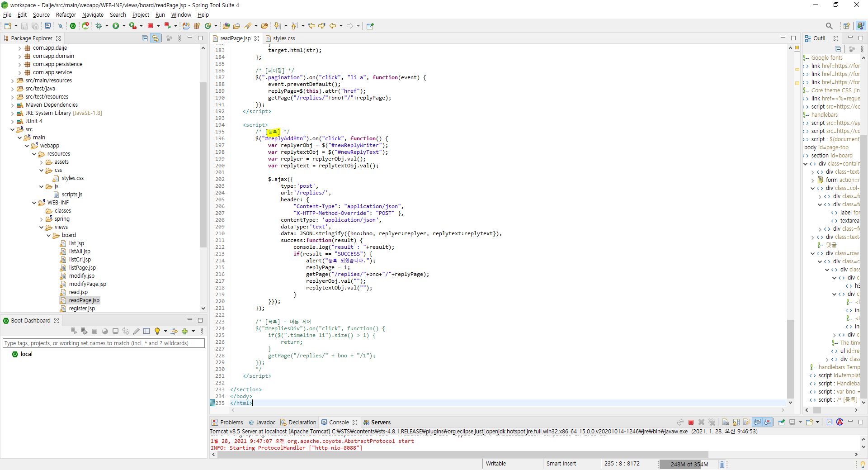The image size is (868, 470).
Task: Toggle Show Console When Standard Out Changes
Action: [x=757, y=422]
